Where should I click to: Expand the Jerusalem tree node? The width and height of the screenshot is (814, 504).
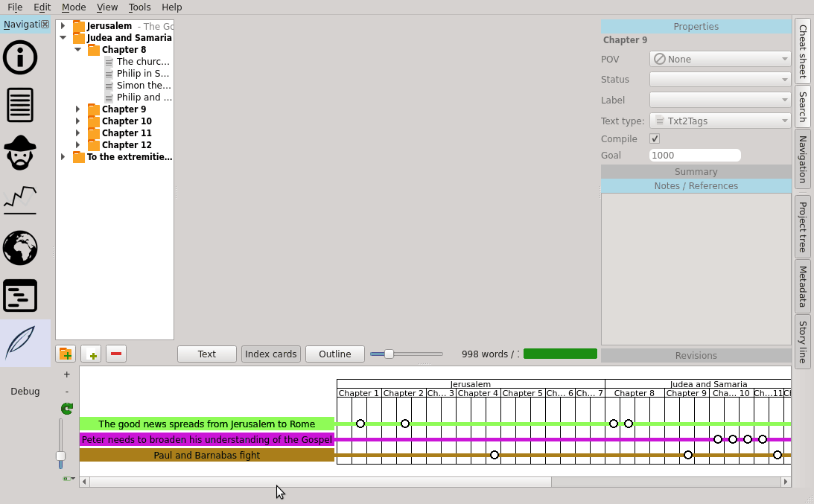[x=63, y=25]
